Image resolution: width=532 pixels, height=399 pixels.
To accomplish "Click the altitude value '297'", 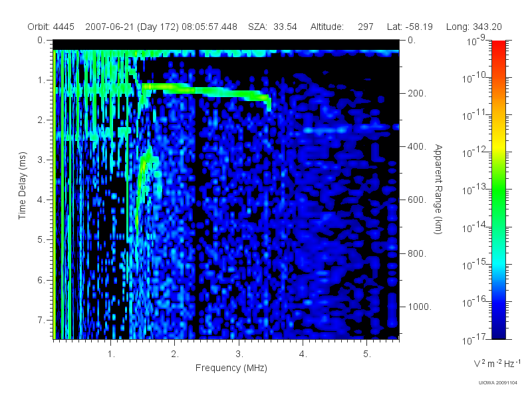I will 365,27.
